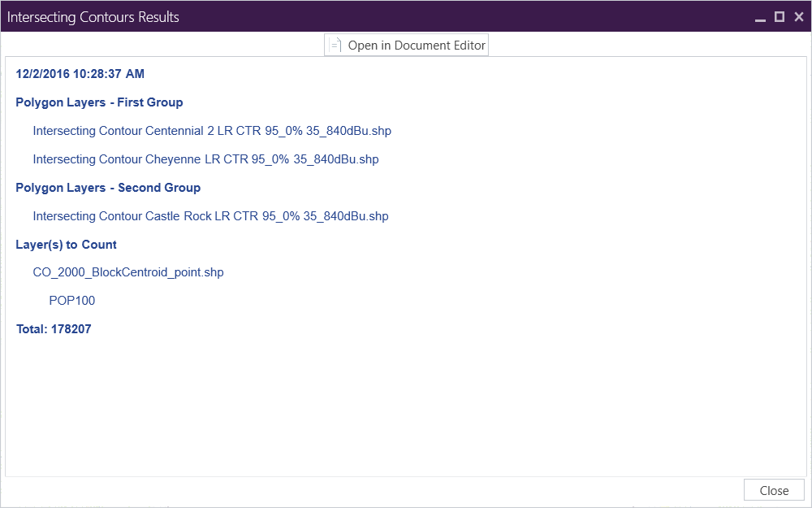Minimize the Intersecting Contours Results window
The width and height of the screenshot is (812, 508).
point(760,17)
